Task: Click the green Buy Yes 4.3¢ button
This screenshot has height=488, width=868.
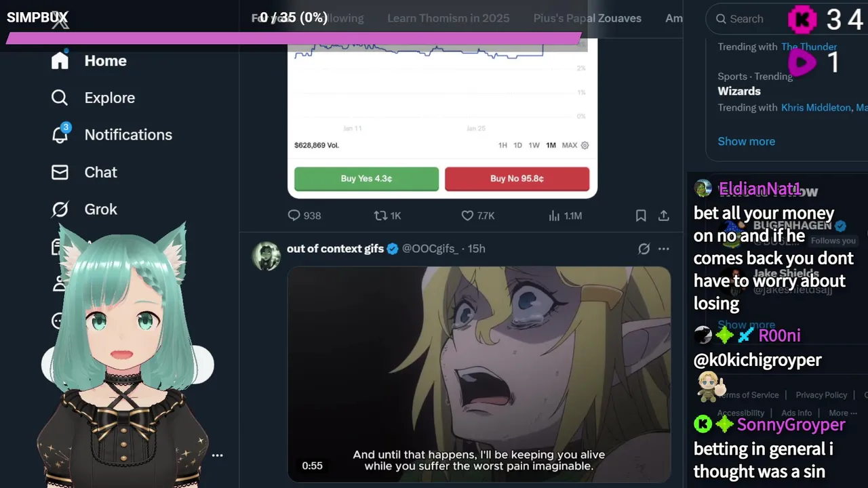Action: [x=366, y=179]
